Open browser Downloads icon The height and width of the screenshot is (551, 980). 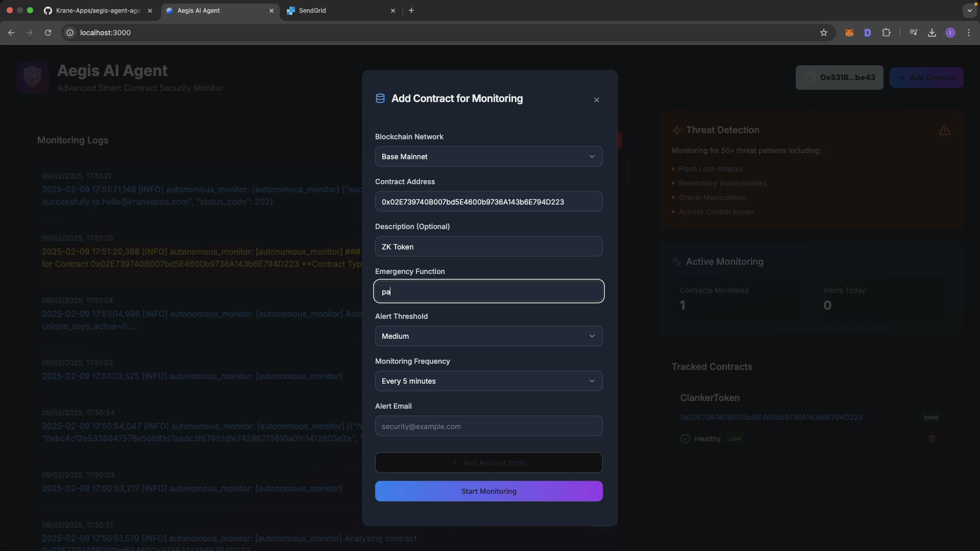(932, 33)
